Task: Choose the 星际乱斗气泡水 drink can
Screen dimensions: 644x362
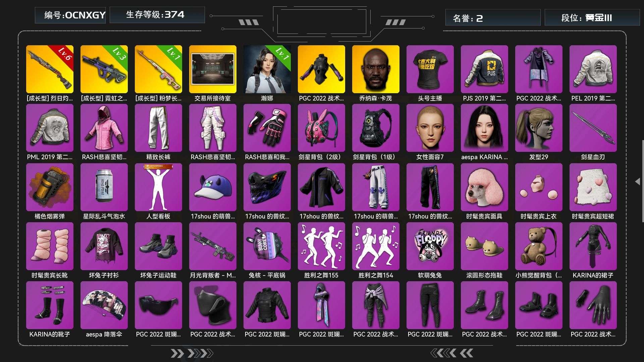Action: (104, 187)
